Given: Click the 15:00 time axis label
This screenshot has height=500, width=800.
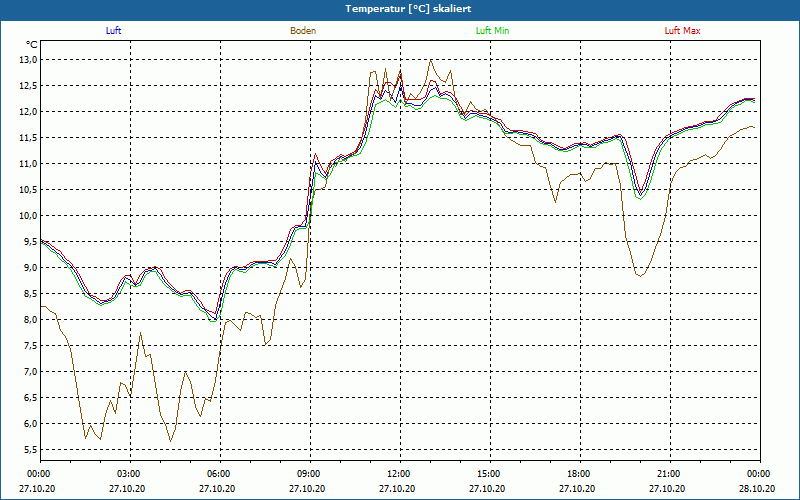Looking at the screenshot, I should click(487, 474).
